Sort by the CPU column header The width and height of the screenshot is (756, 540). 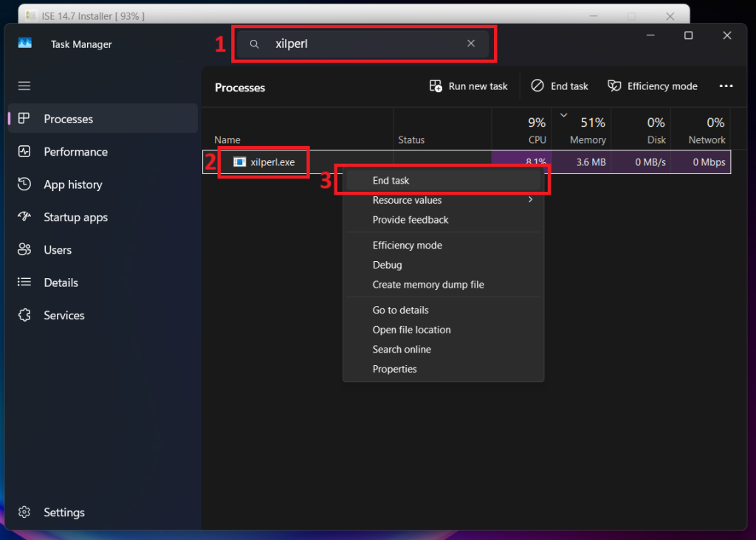coord(521,129)
